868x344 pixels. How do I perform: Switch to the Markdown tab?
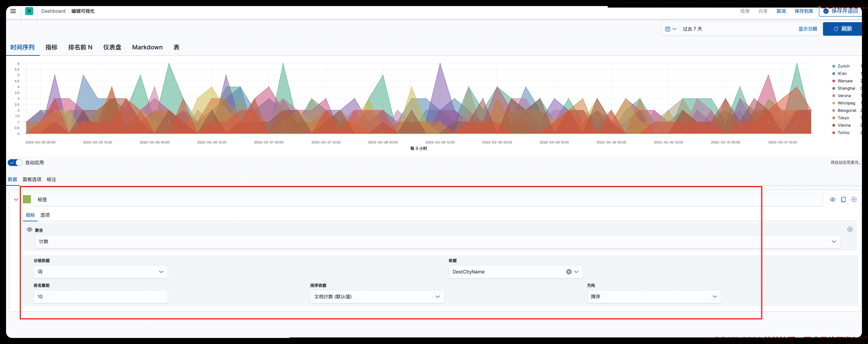coord(147,48)
